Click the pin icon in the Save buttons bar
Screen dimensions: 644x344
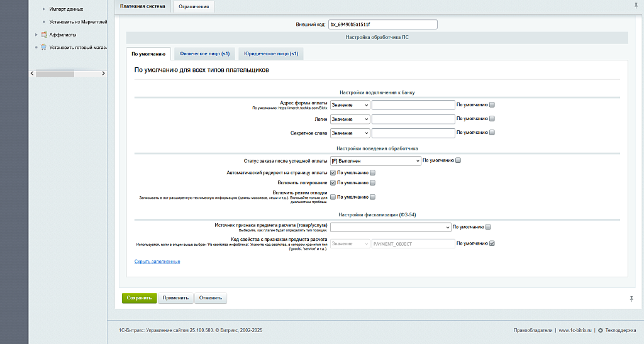[x=631, y=299]
